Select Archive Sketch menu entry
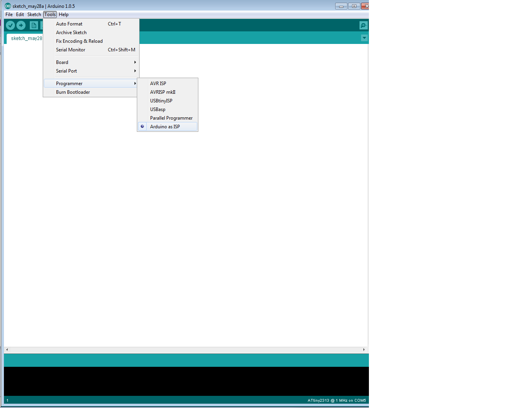 (x=91, y=33)
